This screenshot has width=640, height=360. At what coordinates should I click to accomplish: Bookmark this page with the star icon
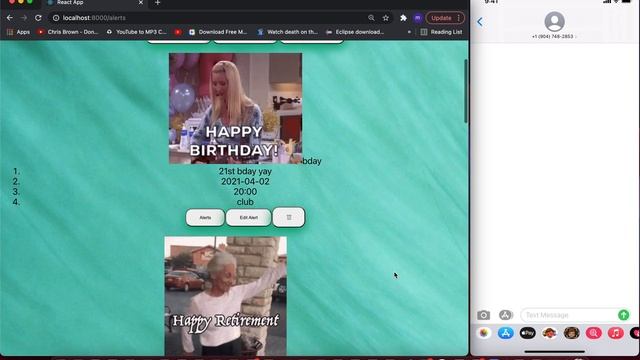[x=386, y=18]
